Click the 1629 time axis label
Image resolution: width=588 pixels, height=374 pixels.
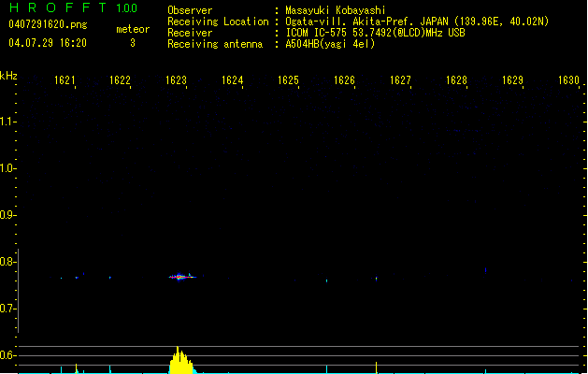pyautogui.click(x=512, y=80)
